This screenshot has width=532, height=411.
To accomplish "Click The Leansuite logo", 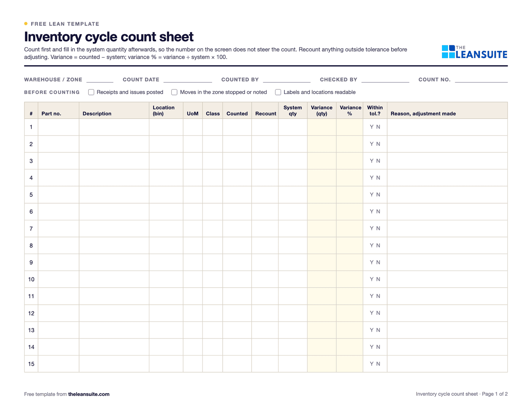I will (x=475, y=52).
